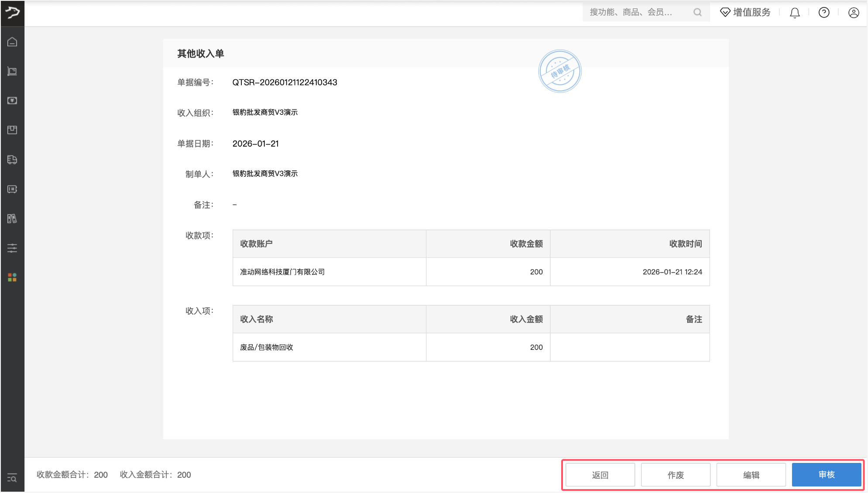Open the delivery truck sidebar icon
This screenshot has height=493, width=868.
[x=12, y=160]
